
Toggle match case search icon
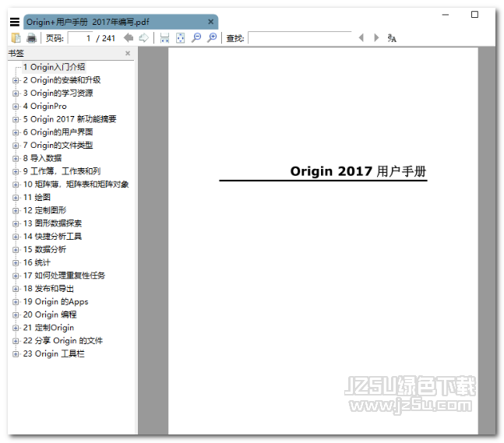pyautogui.click(x=392, y=38)
